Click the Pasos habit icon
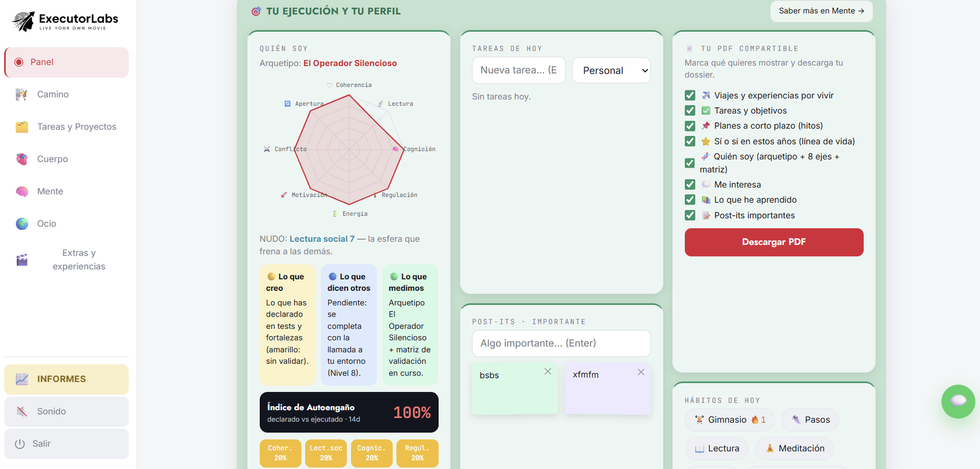 click(796, 419)
